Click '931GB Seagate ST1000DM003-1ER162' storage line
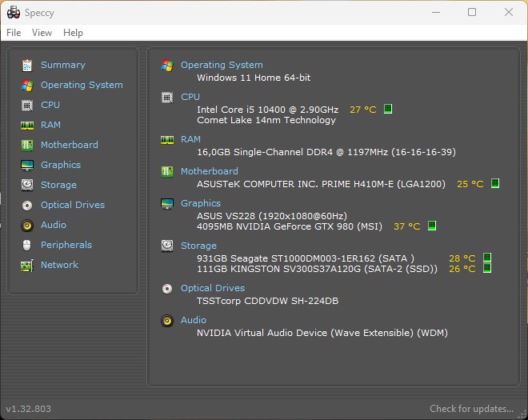 click(306, 258)
